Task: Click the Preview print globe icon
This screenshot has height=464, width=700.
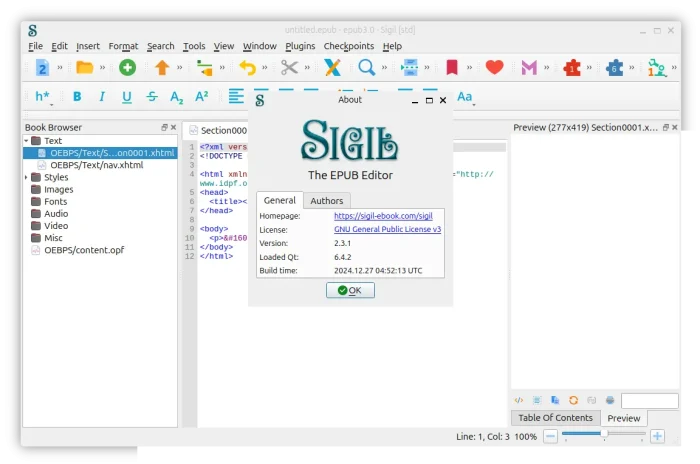Action: [610, 400]
